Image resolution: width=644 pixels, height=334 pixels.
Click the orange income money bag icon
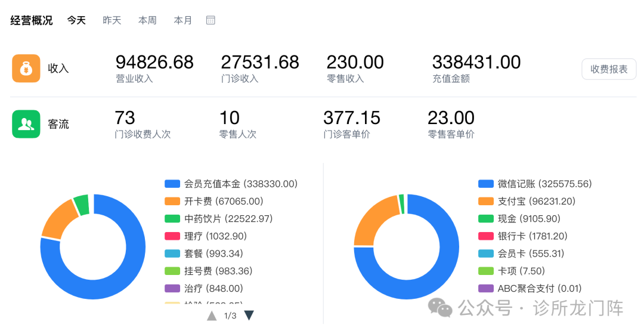click(x=26, y=69)
